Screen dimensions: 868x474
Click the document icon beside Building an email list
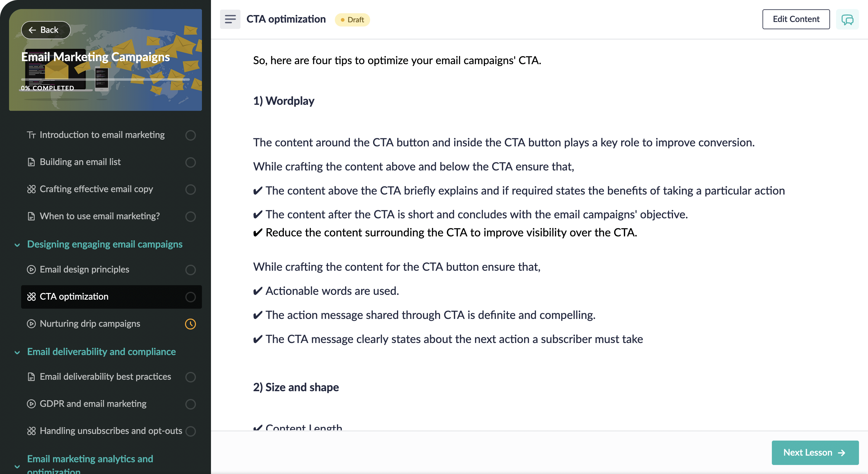point(31,162)
